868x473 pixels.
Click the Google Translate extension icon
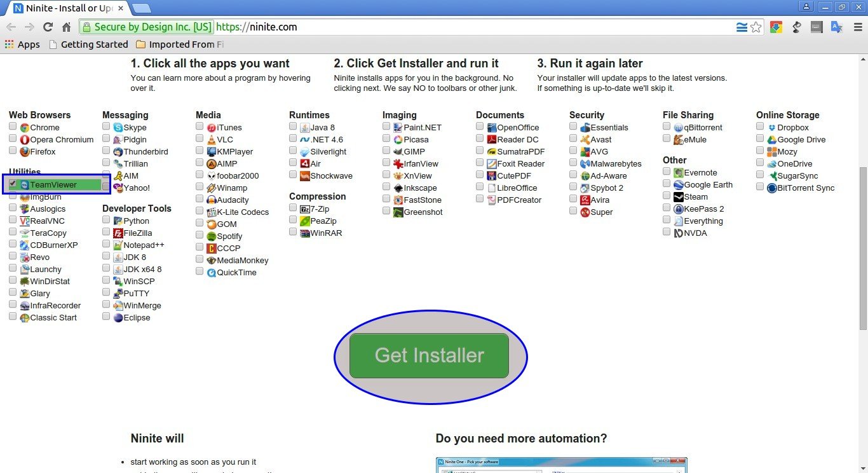point(836,27)
